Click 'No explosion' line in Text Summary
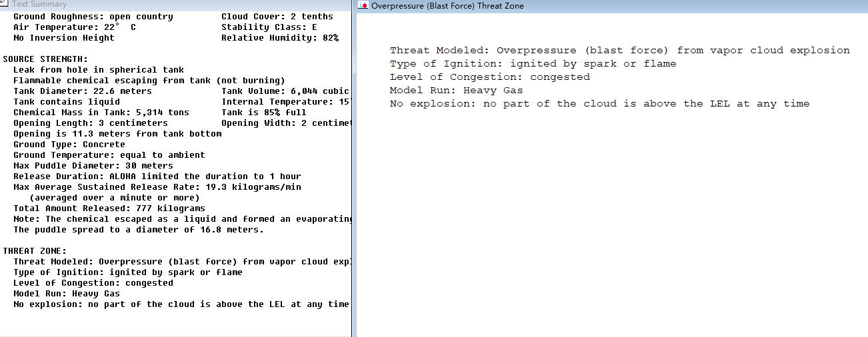The height and width of the screenshot is (337, 868). point(181,304)
